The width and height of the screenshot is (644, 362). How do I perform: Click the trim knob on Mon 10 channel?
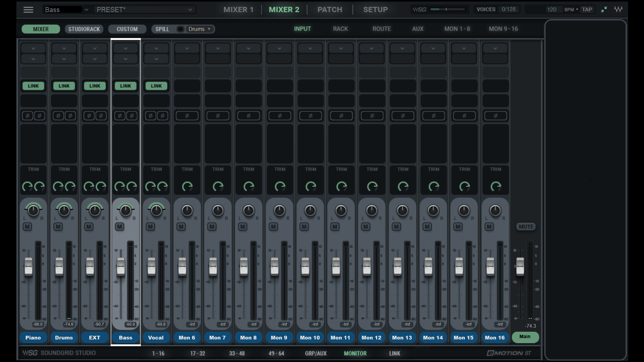[310, 186]
